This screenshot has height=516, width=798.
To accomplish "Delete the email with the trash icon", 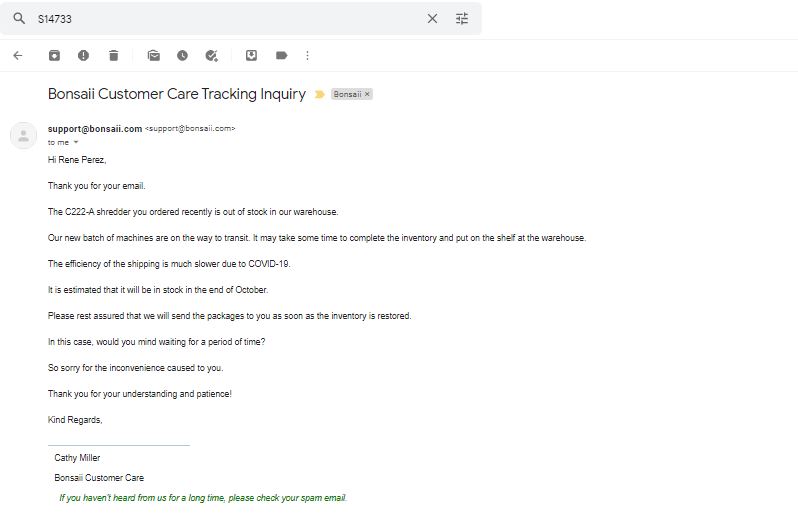I will [113, 55].
